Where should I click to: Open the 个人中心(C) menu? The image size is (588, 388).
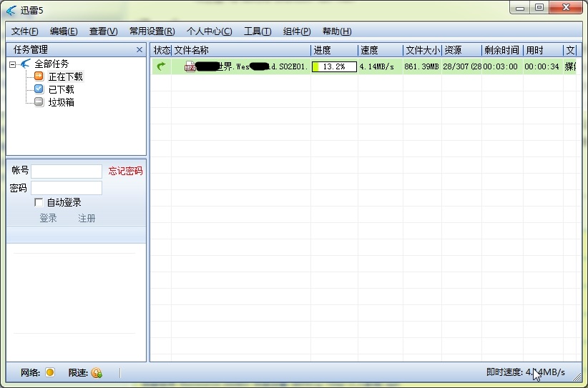point(210,31)
